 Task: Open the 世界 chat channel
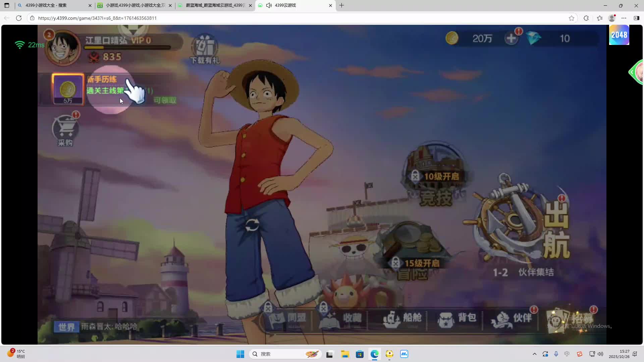point(66,327)
